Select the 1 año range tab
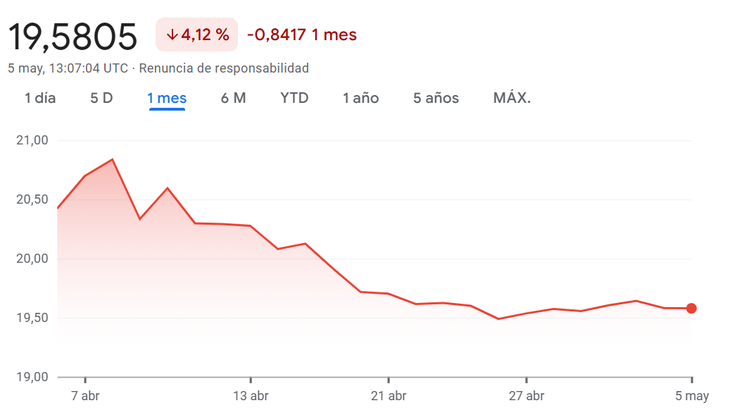 click(x=360, y=98)
